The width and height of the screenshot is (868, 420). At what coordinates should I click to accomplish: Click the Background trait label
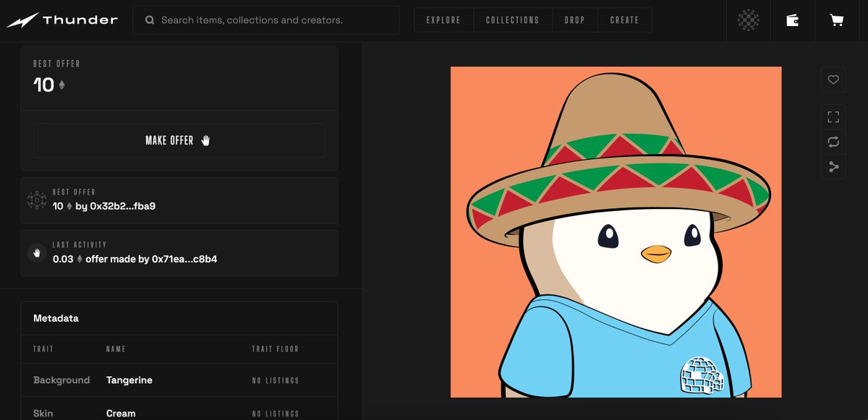pyautogui.click(x=61, y=380)
